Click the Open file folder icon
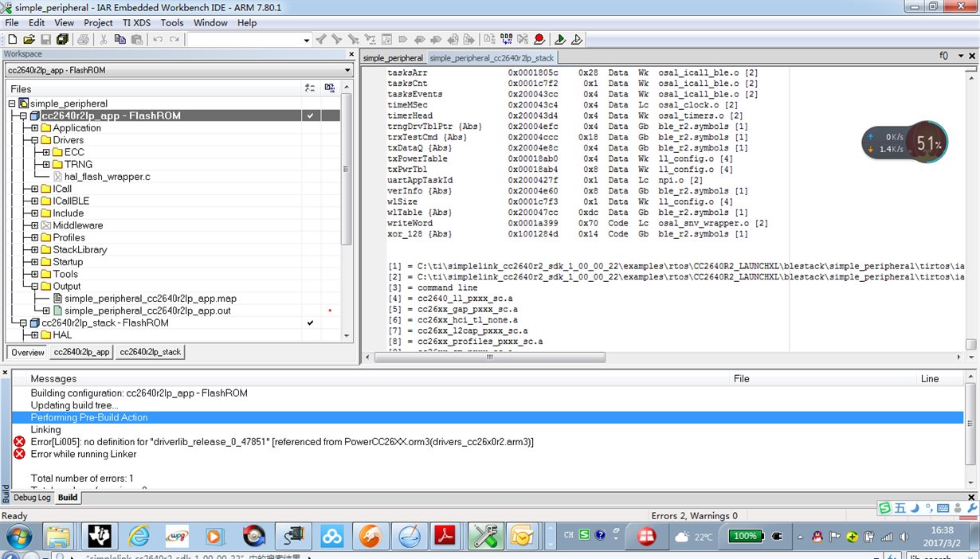Image resolution: width=980 pixels, height=559 pixels. (x=29, y=39)
